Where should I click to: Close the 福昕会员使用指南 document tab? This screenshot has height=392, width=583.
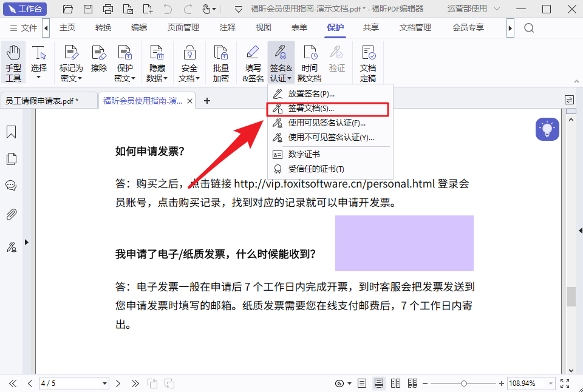[189, 101]
